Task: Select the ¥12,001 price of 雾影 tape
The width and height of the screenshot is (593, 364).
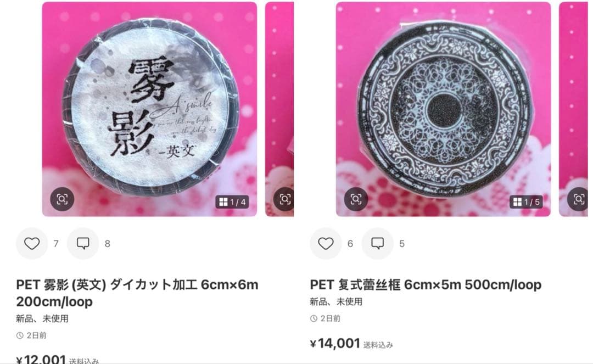Action: [41, 359]
